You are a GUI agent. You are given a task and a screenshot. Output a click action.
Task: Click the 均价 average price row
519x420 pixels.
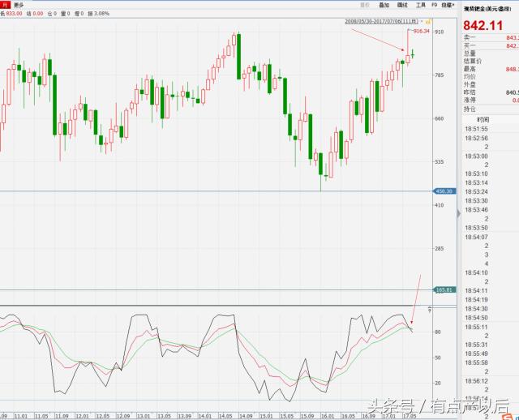point(491,77)
